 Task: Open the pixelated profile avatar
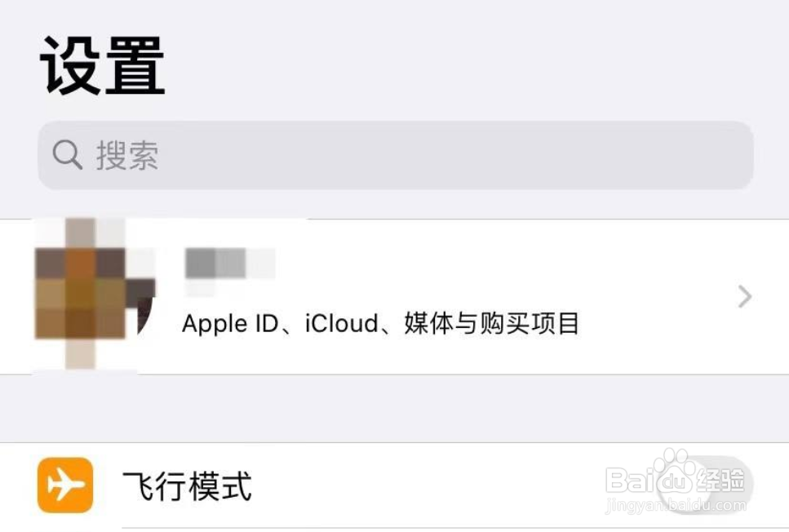(95, 295)
